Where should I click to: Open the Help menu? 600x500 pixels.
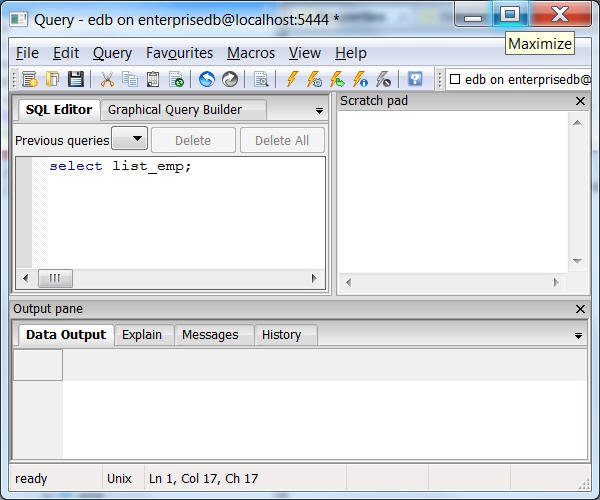(x=351, y=53)
